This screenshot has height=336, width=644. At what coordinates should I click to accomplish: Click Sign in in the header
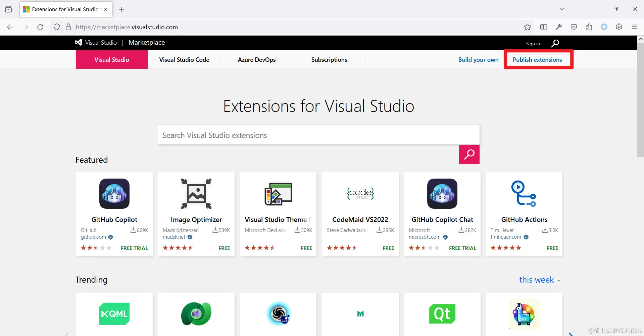click(x=533, y=44)
